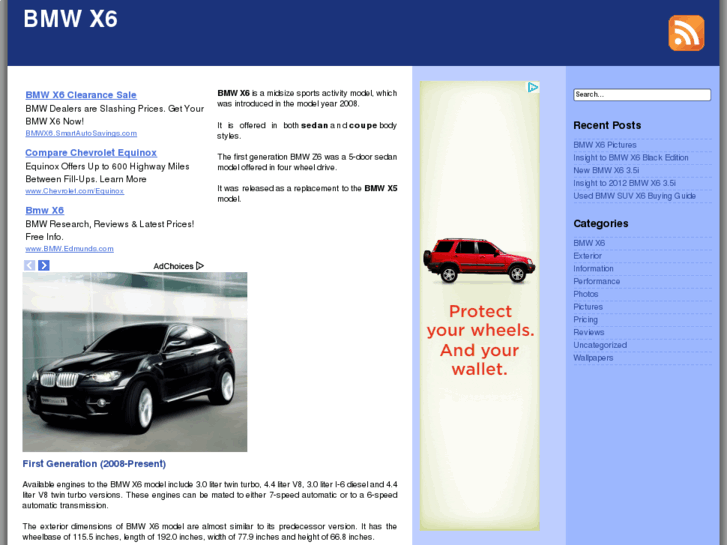
Task: Click inside the Search field
Action: tap(642, 95)
